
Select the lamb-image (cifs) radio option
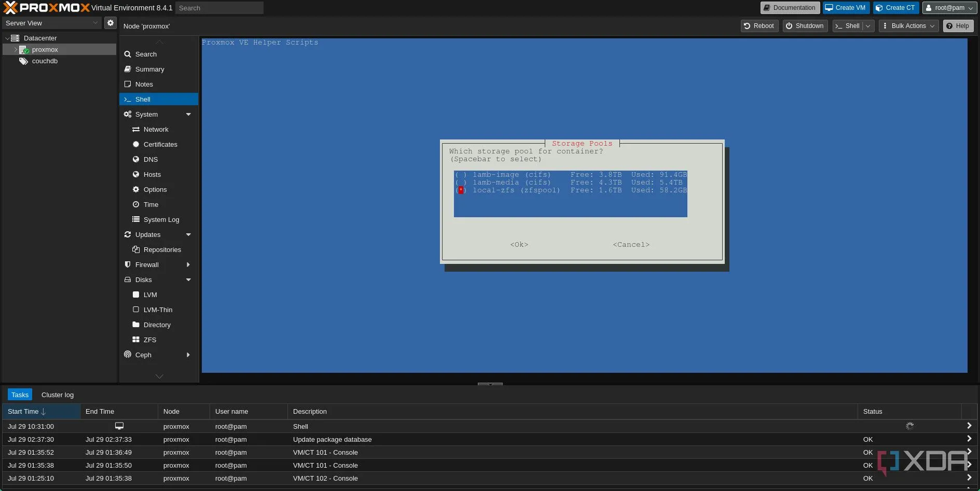[x=461, y=175]
